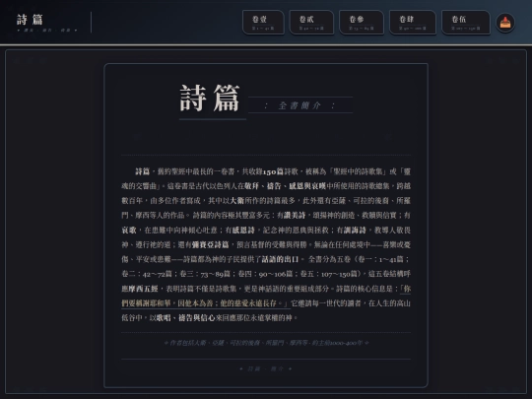Click the orange inbox download icon
Viewport: 532px width, 399px height.
(x=505, y=23)
